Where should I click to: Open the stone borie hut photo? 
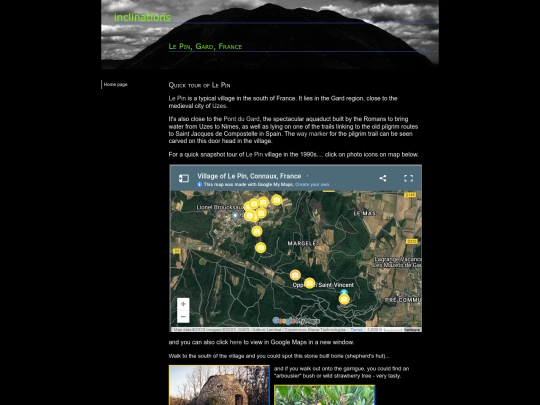219,385
